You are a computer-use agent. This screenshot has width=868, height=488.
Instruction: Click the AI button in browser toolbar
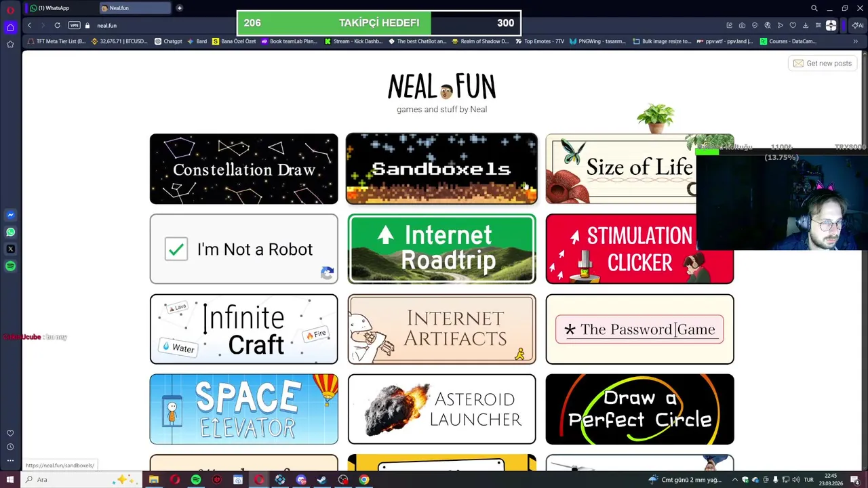coord(858,25)
